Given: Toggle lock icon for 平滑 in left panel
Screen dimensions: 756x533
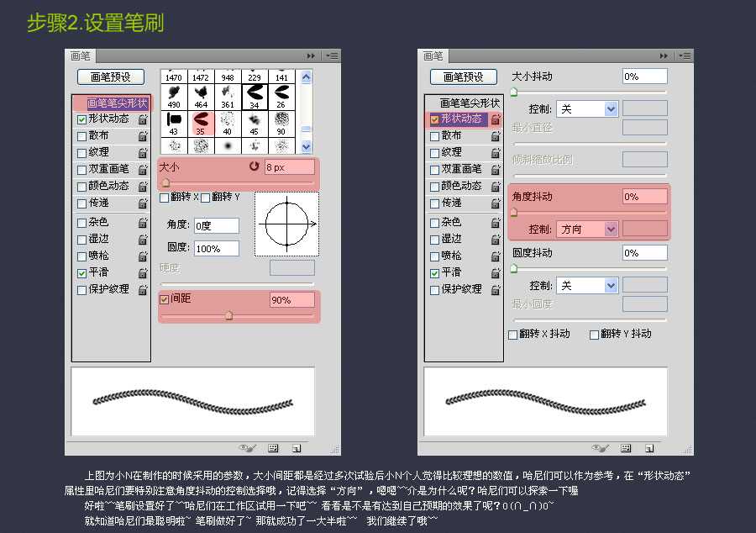Looking at the screenshot, I should [143, 273].
